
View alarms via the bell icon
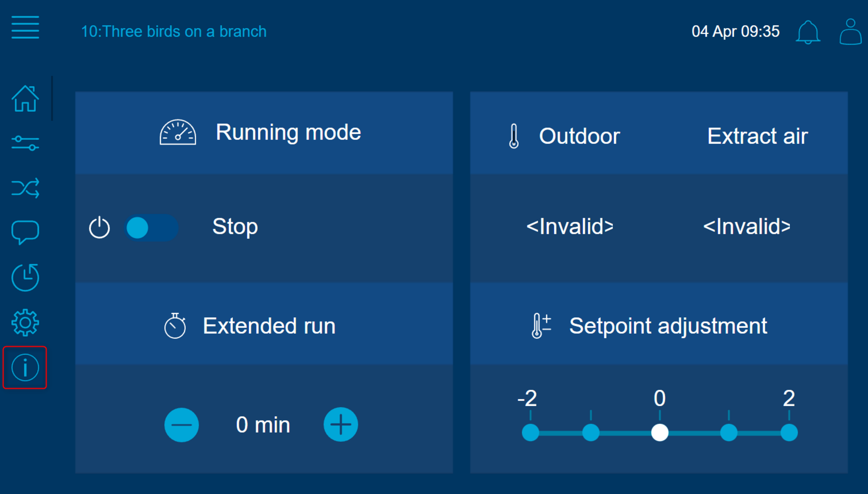pyautogui.click(x=808, y=32)
